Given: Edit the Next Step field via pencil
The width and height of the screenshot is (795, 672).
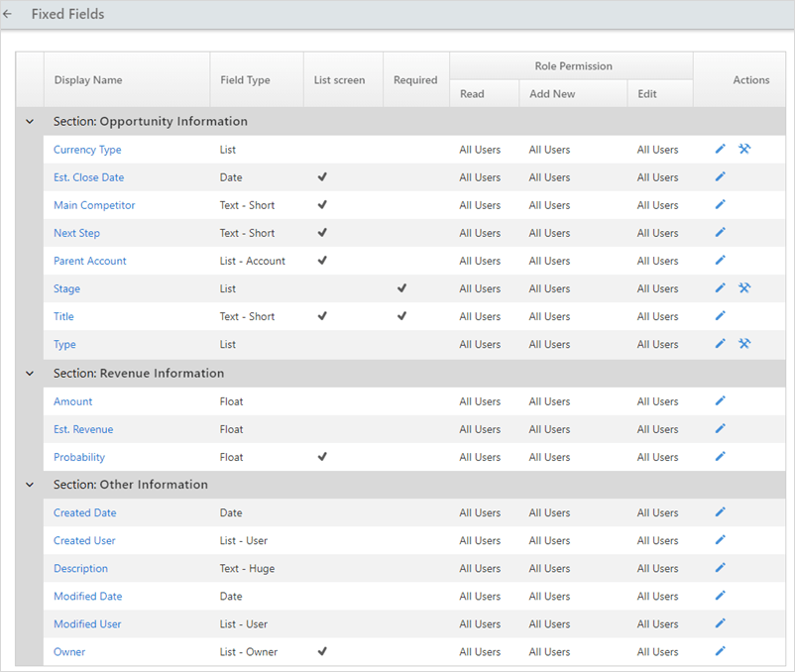Looking at the screenshot, I should pyautogui.click(x=720, y=233).
